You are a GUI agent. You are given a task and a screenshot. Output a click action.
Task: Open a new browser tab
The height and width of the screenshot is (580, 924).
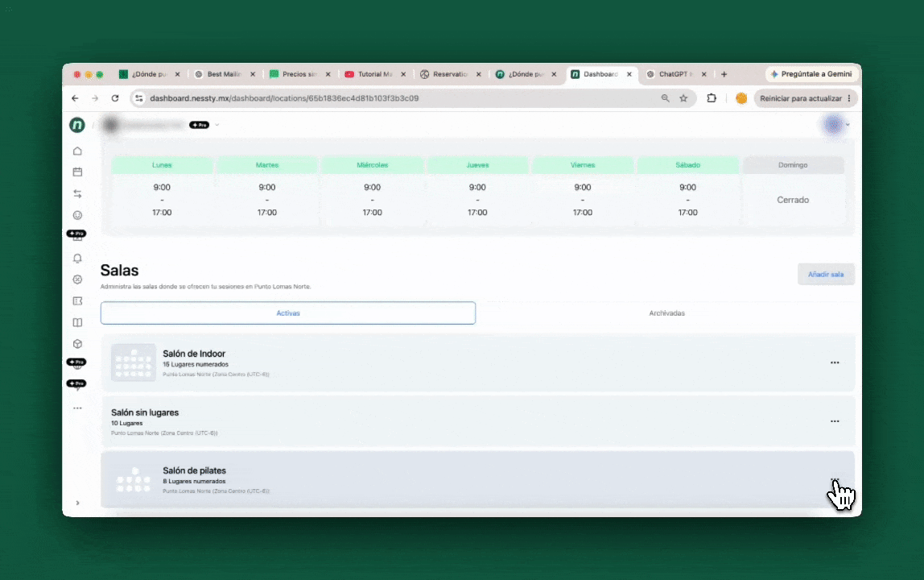pyautogui.click(x=724, y=74)
